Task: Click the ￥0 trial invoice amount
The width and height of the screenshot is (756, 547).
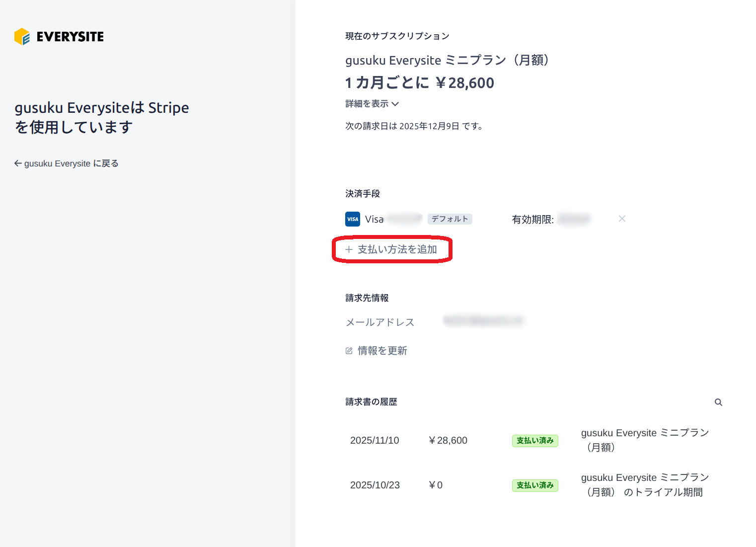Action: (435, 485)
